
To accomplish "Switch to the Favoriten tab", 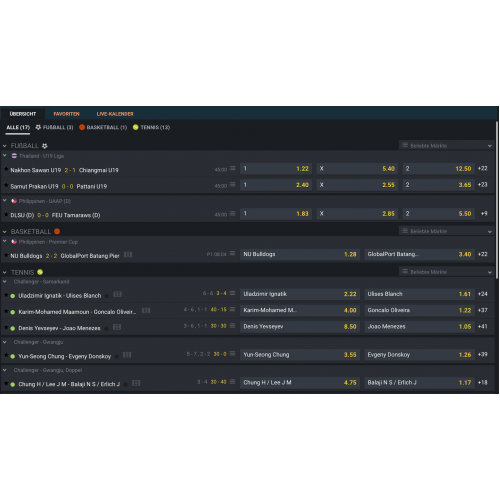I will pyautogui.click(x=66, y=114).
